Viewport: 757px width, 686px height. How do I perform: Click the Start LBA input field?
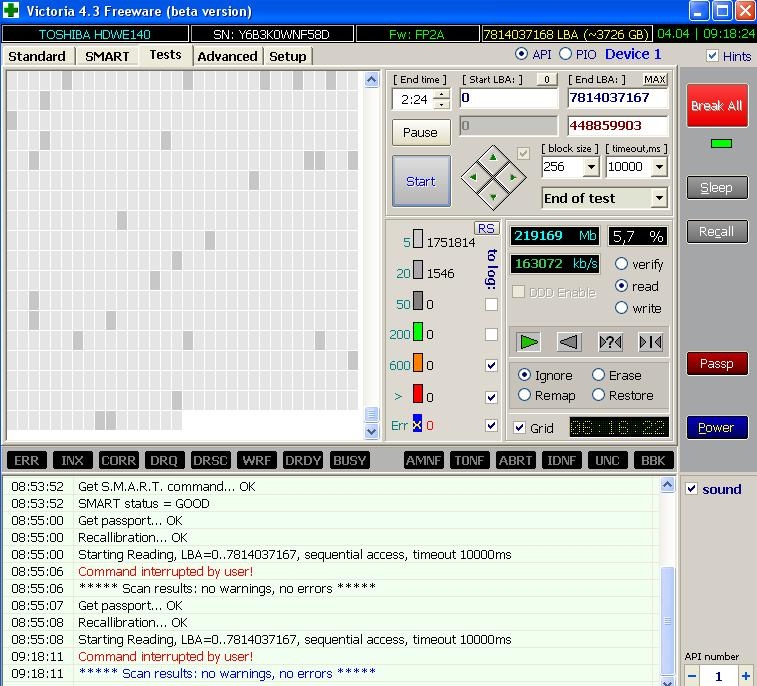click(508, 98)
